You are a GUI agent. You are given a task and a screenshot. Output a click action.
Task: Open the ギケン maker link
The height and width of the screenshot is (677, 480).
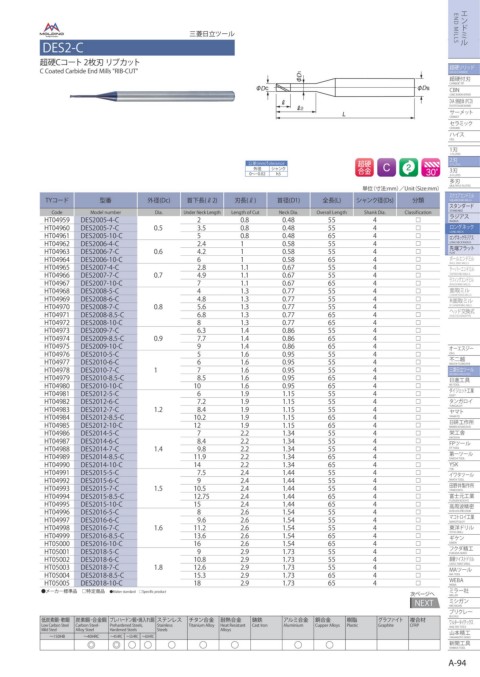point(464,539)
